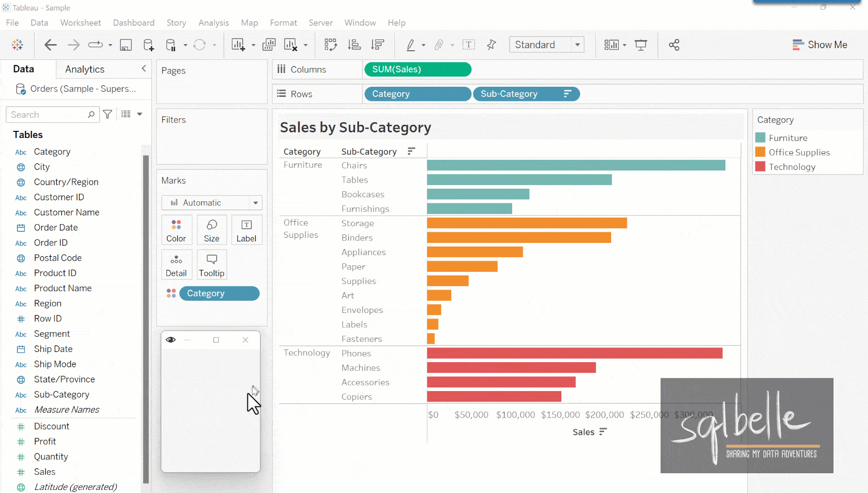Toggle the eye icon in small window
This screenshot has width=868, height=493.
pyautogui.click(x=171, y=340)
